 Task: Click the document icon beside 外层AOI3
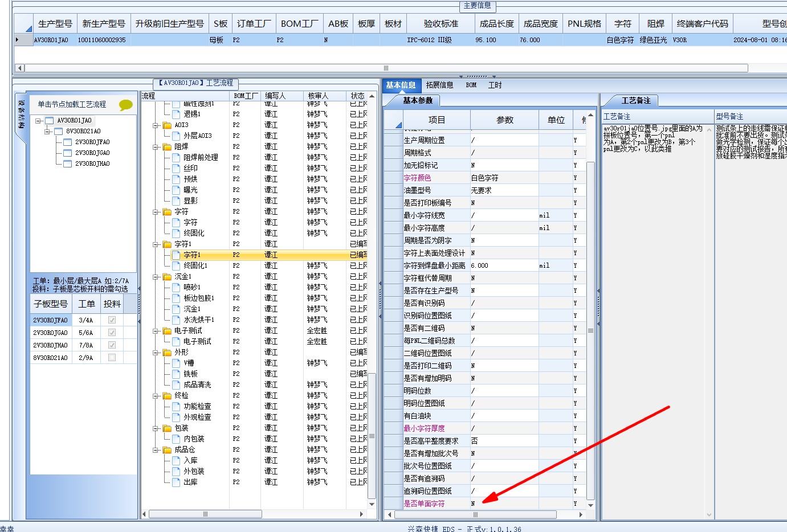[176, 136]
